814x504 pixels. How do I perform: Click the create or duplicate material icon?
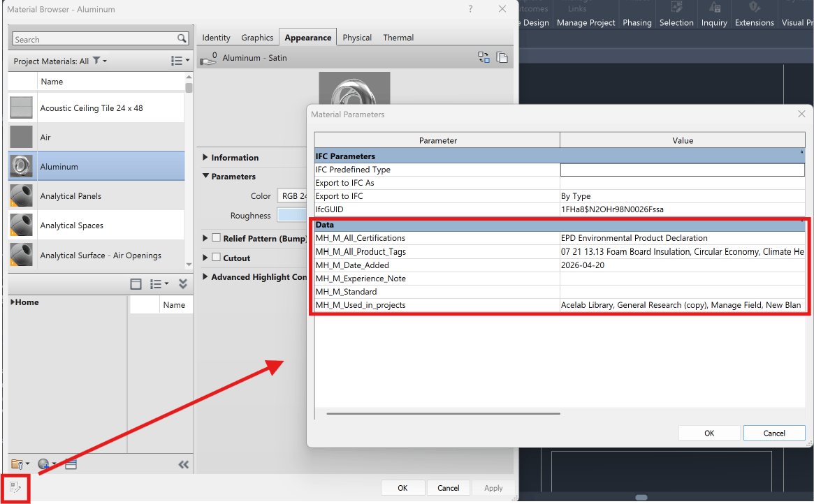(47, 464)
